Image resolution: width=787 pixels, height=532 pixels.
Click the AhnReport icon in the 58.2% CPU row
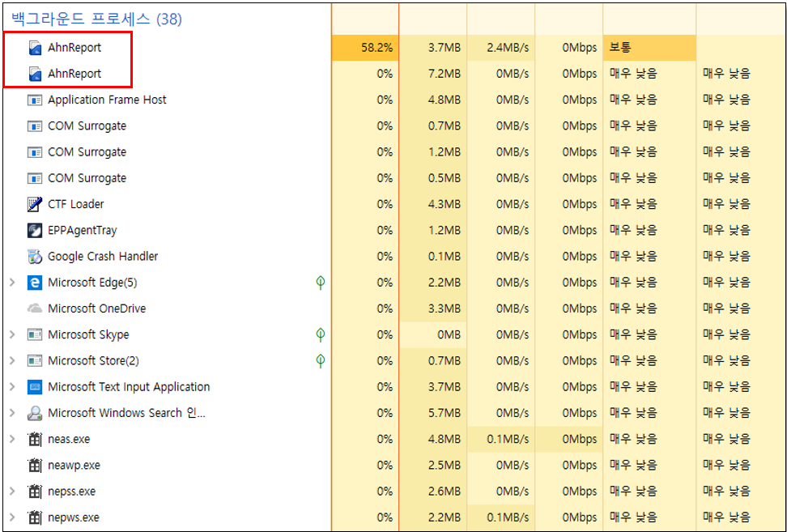point(35,48)
